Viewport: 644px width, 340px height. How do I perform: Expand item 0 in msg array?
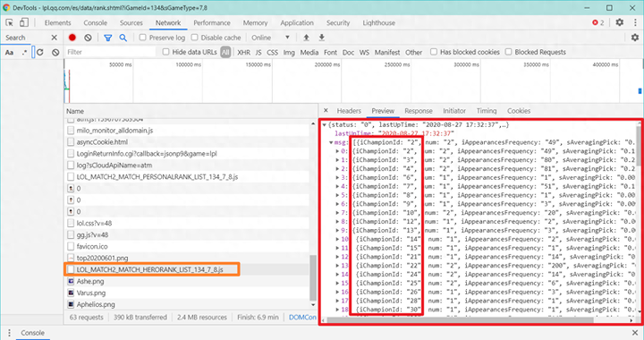(x=337, y=151)
